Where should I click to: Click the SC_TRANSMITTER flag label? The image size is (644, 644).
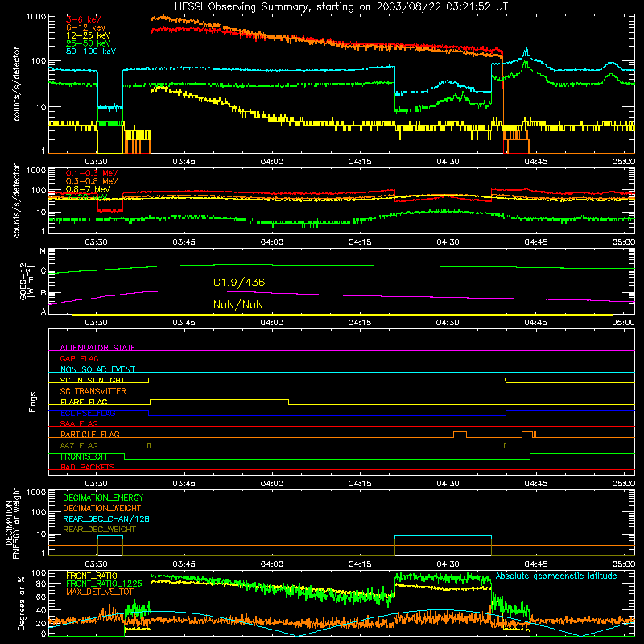[93, 390]
